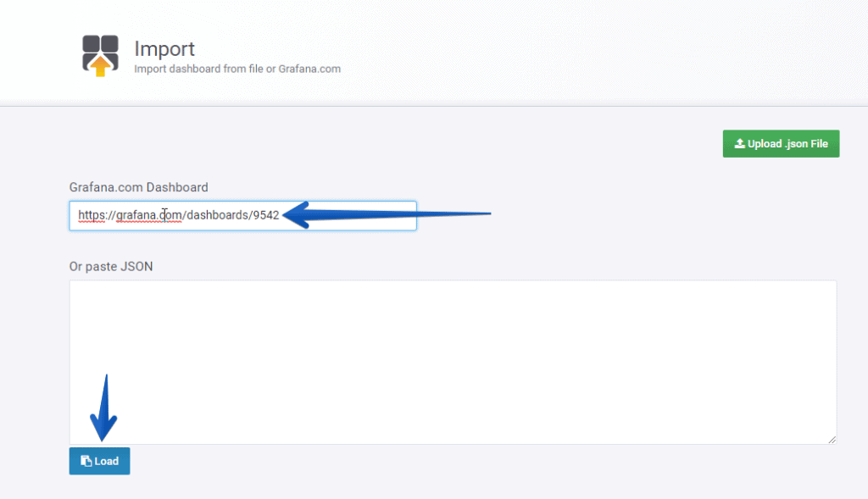Click the Import dashboard from file subtitle
The height and width of the screenshot is (499, 868).
pyautogui.click(x=237, y=69)
